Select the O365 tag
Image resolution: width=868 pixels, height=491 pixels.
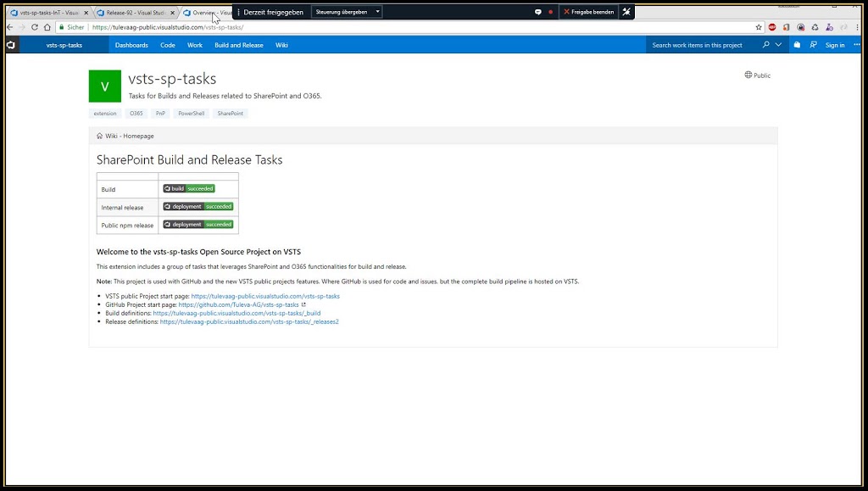tap(136, 114)
